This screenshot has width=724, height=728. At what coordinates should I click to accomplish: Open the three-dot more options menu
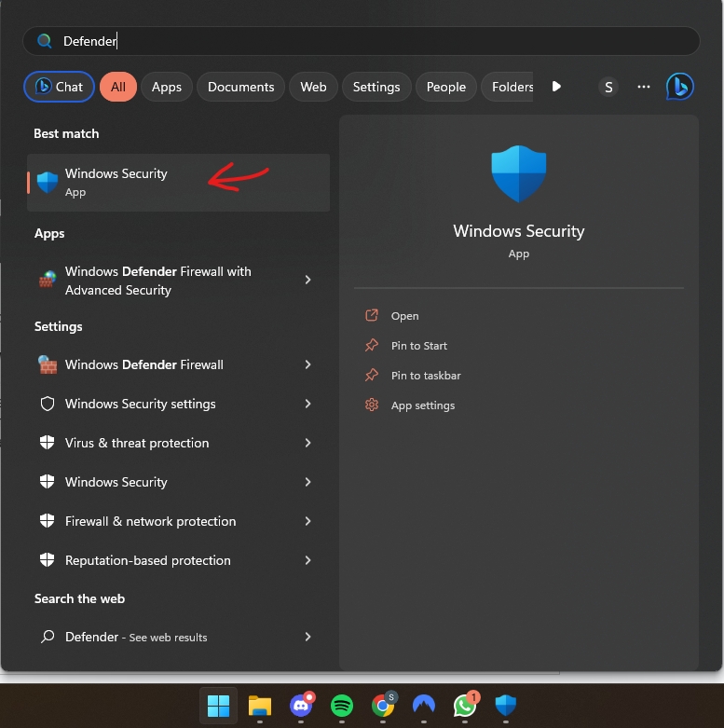(x=644, y=87)
